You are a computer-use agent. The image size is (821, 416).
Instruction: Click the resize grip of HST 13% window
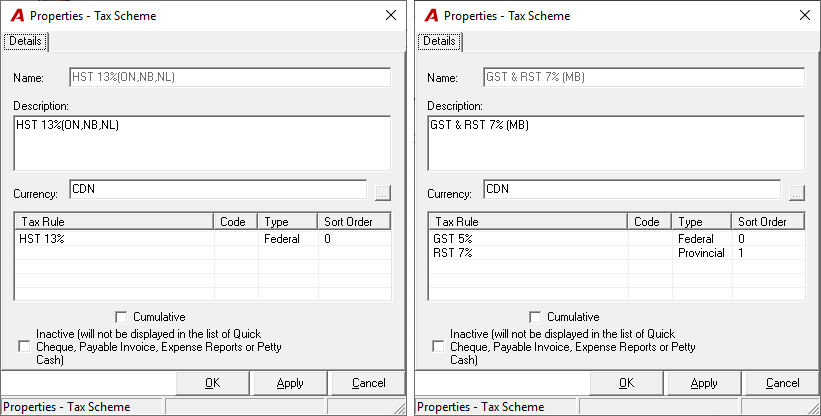point(400,409)
